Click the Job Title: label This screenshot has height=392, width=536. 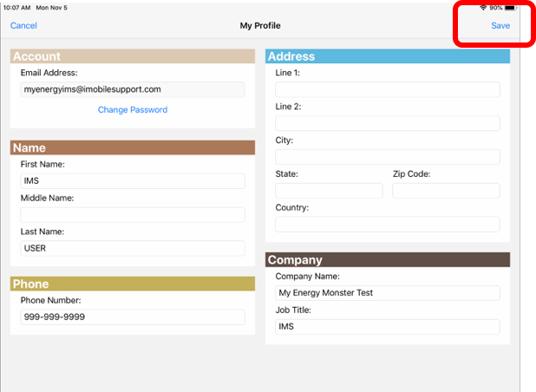[x=293, y=310]
